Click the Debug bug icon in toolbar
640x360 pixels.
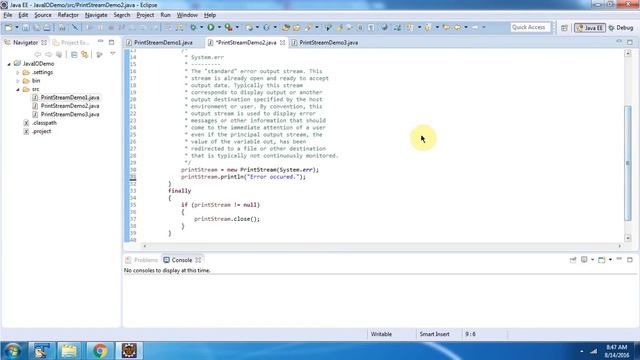click(x=193, y=27)
